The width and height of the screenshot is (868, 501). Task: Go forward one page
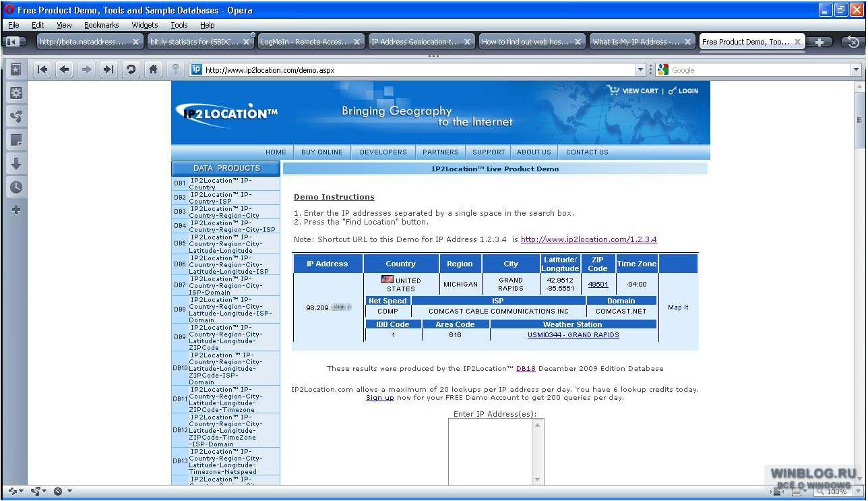86,69
